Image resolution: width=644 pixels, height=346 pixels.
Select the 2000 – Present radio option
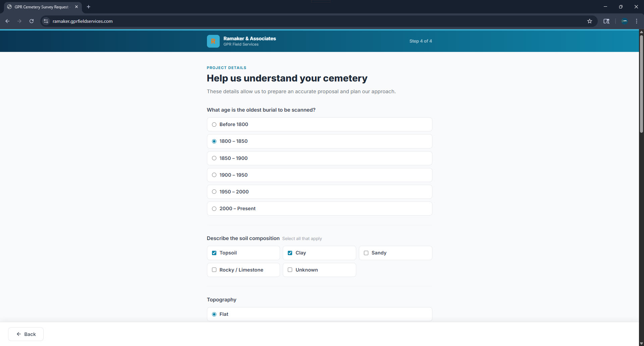pos(214,209)
